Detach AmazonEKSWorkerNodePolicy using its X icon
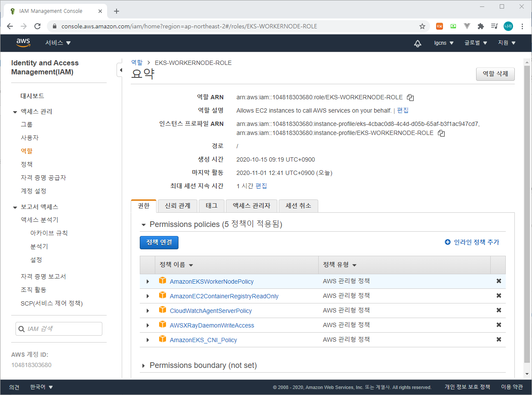The width and height of the screenshot is (532, 395). click(x=498, y=281)
